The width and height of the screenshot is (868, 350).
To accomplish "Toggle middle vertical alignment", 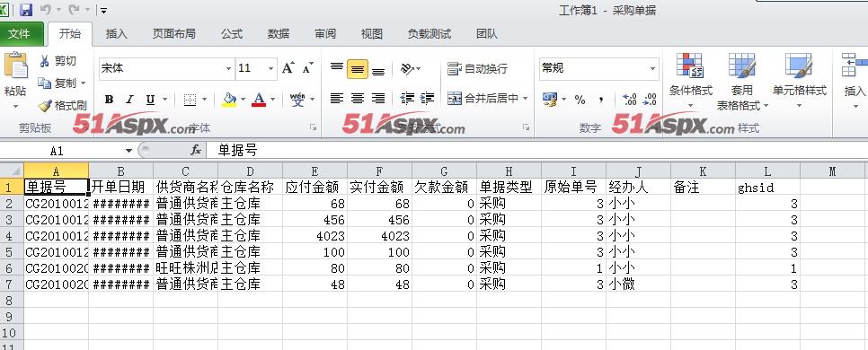I will tap(358, 69).
